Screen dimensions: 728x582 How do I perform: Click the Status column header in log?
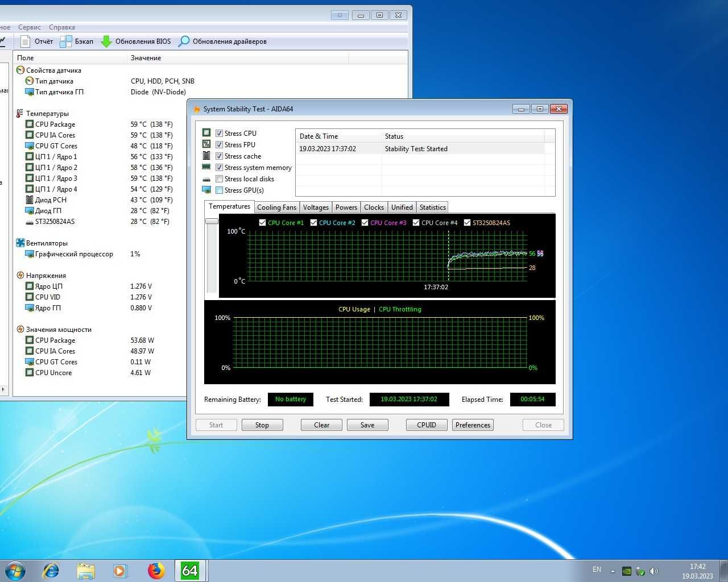(x=462, y=136)
